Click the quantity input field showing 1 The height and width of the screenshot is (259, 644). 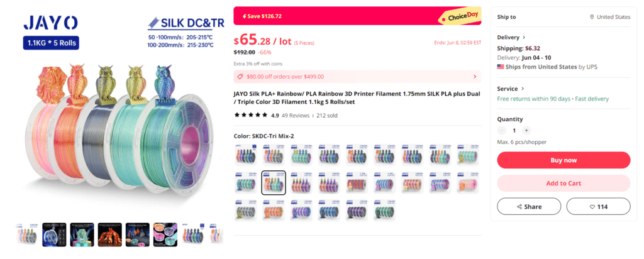tap(514, 131)
